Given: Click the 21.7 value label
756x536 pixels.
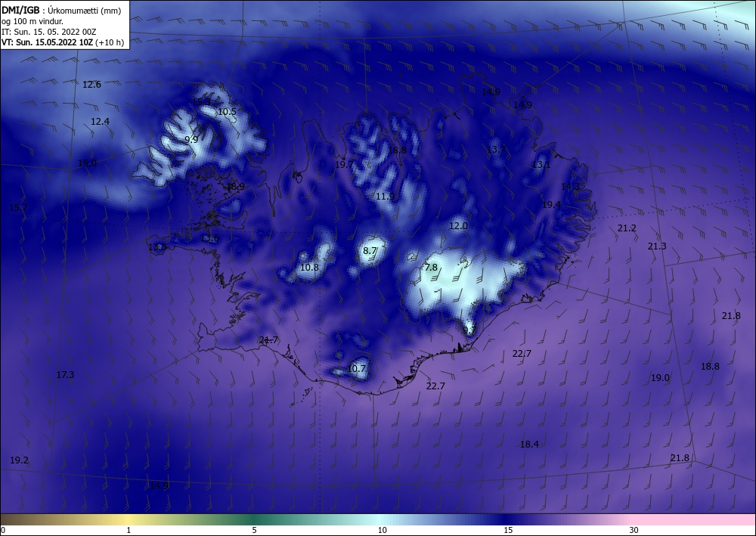Looking at the screenshot, I should coord(268,340).
